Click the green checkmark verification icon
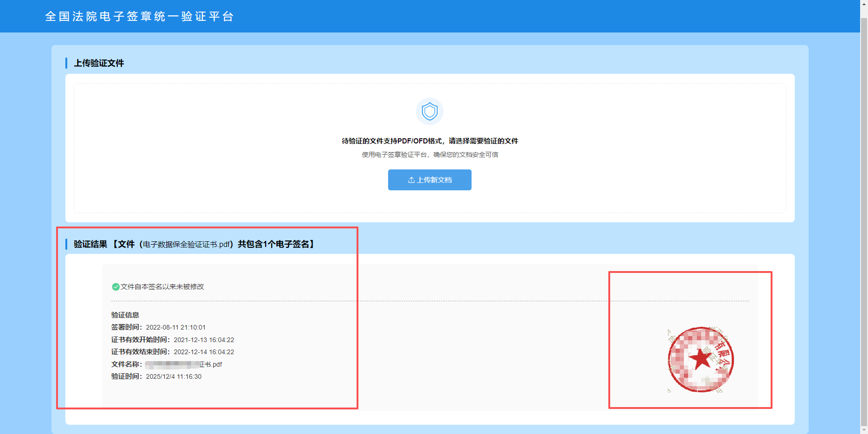The width and height of the screenshot is (868, 434). [x=115, y=287]
